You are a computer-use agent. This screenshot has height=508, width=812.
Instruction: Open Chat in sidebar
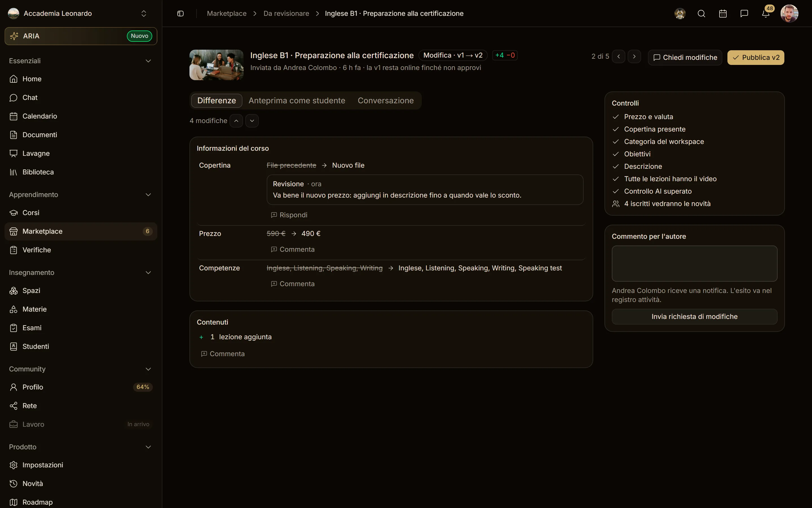click(x=81, y=97)
